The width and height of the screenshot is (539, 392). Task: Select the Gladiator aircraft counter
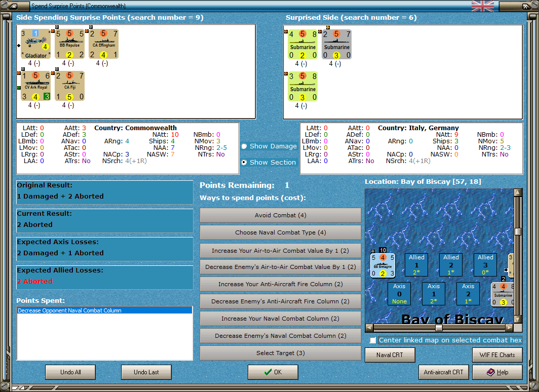(36, 44)
